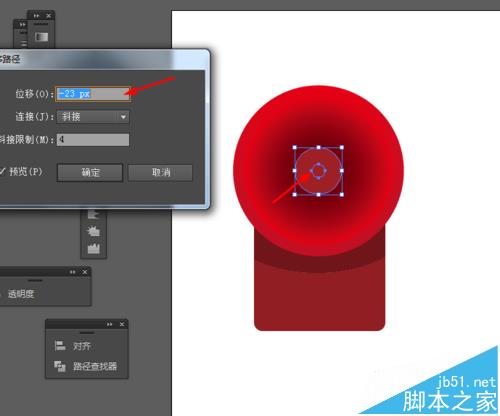Click the 位移(O): label text
The image size is (500, 416).
click(x=34, y=94)
